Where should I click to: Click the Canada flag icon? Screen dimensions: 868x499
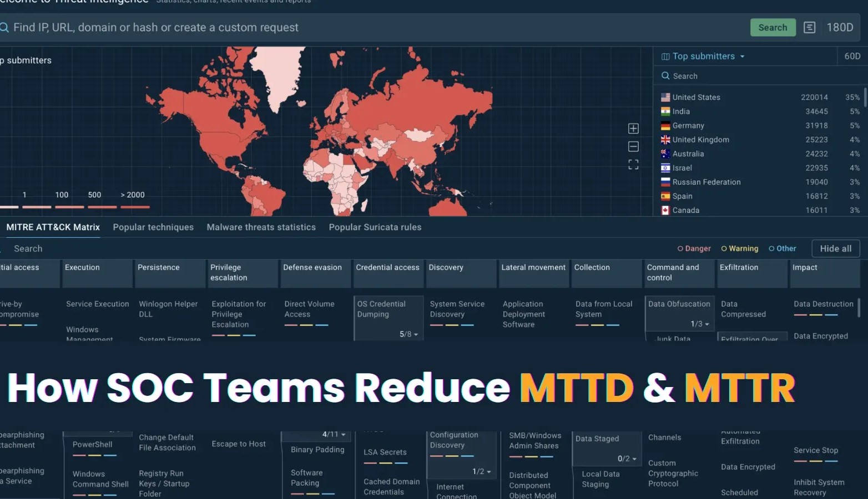(x=665, y=210)
